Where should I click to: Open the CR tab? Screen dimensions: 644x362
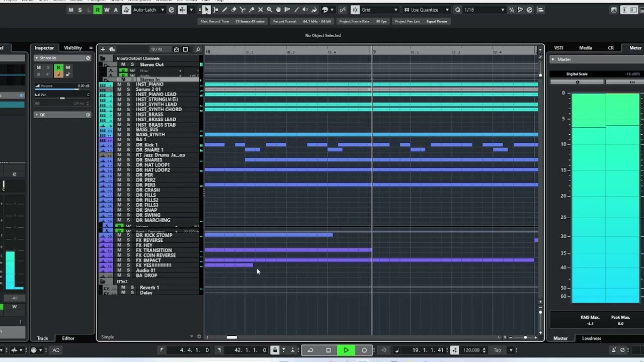point(611,48)
